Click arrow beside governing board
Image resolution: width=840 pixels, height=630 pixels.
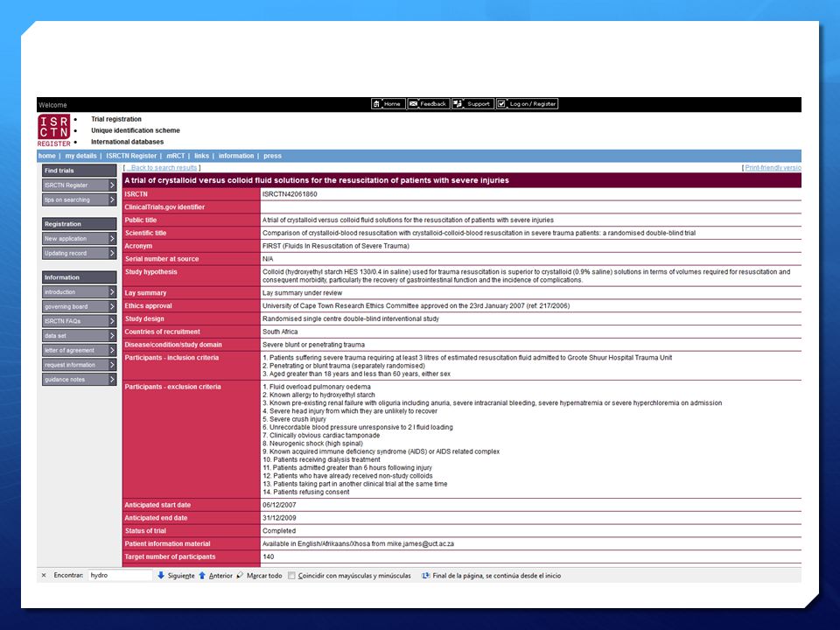point(112,306)
